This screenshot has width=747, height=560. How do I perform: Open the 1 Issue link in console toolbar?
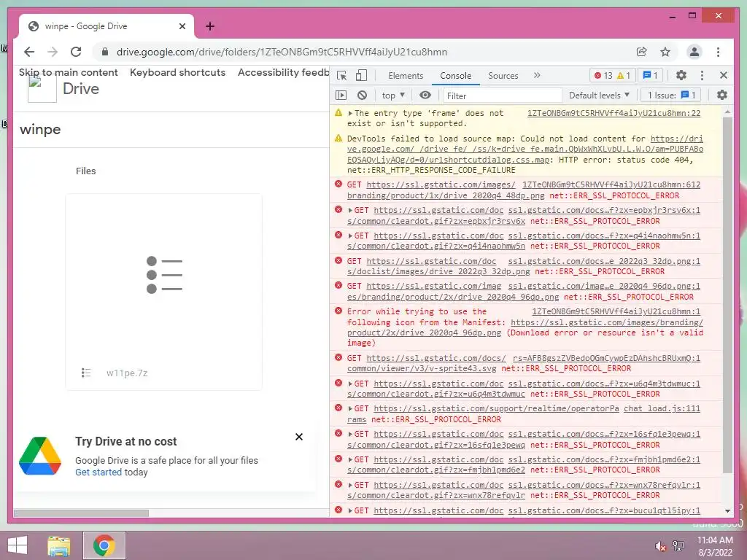(x=672, y=96)
